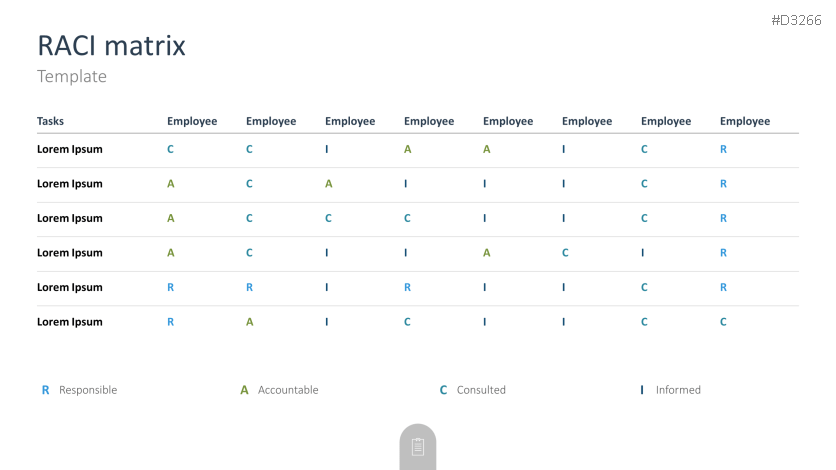Click the I legend marker beside Informed
The width and height of the screenshot is (836, 470).
(x=642, y=390)
